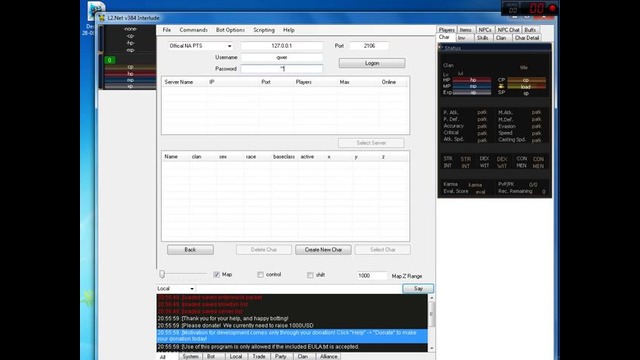Click the Port field showing 2106

[x=369, y=46]
